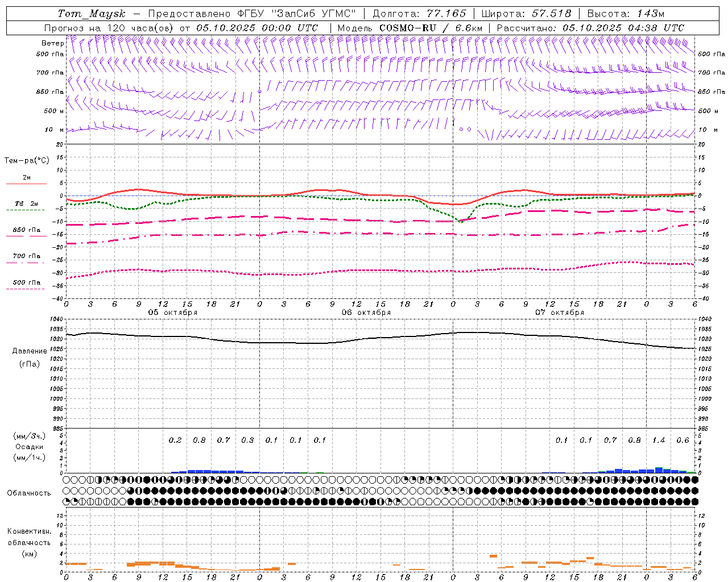Click the date label 06 октября

pyautogui.click(x=366, y=313)
